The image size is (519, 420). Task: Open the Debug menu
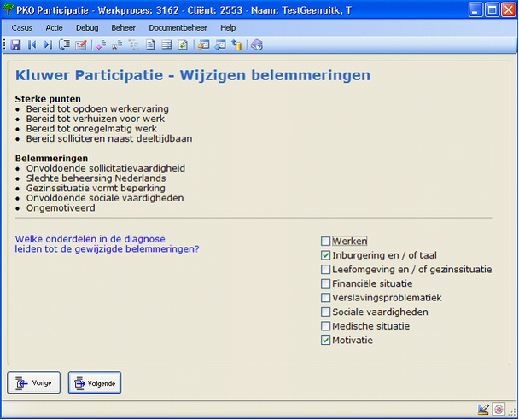tap(87, 28)
